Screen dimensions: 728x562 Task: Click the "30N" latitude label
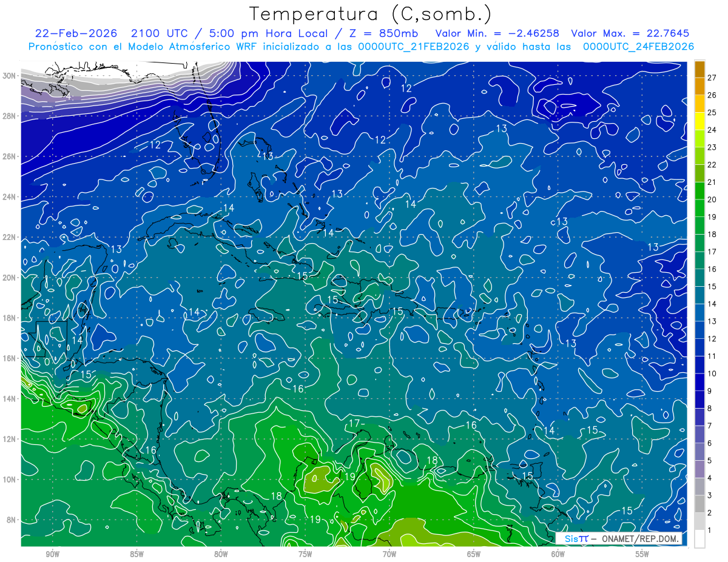point(9,76)
